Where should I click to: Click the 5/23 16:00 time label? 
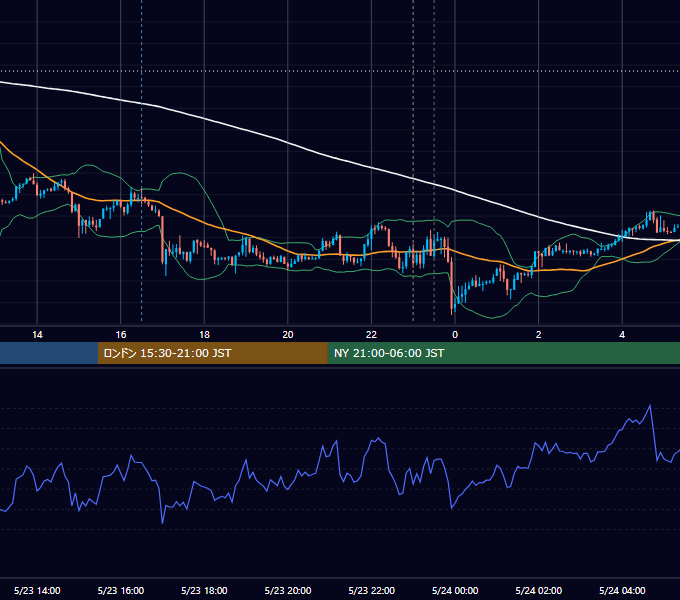[121, 590]
